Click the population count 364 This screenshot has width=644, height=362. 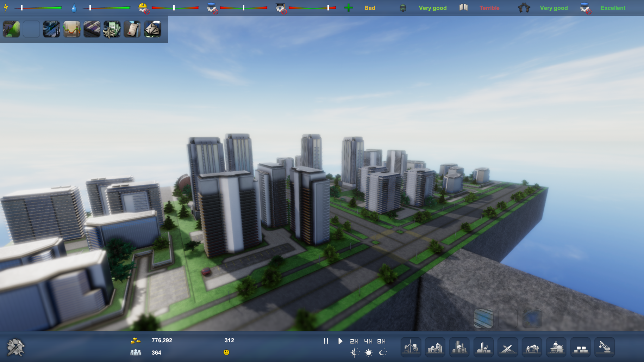point(156,352)
